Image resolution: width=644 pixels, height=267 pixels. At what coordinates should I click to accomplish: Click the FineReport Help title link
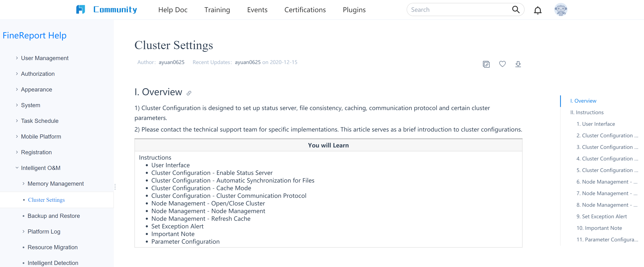point(34,35)
